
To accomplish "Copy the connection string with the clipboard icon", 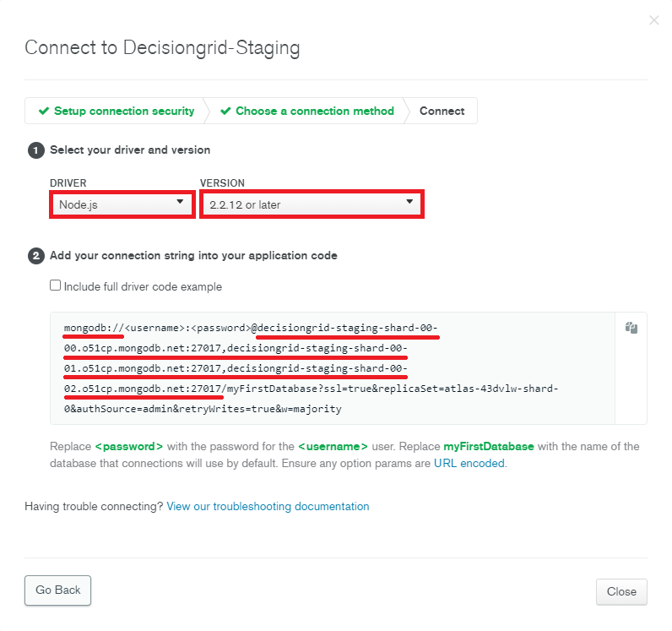I will pyautogui.click(x=631, y=329).
